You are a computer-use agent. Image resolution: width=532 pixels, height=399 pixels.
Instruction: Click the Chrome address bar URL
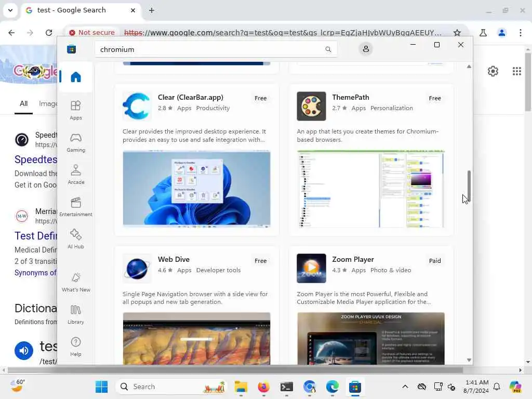[283, 33]
